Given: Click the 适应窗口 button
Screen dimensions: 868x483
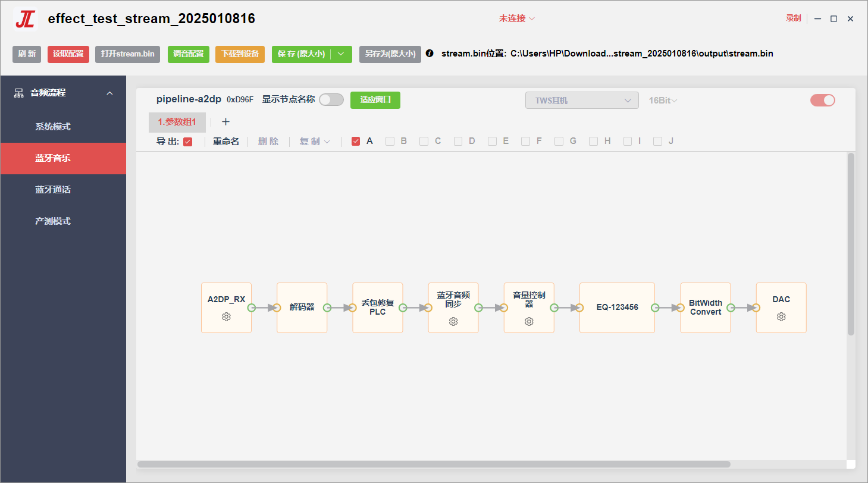Looking at the screenshot, I should click(375, 100).
